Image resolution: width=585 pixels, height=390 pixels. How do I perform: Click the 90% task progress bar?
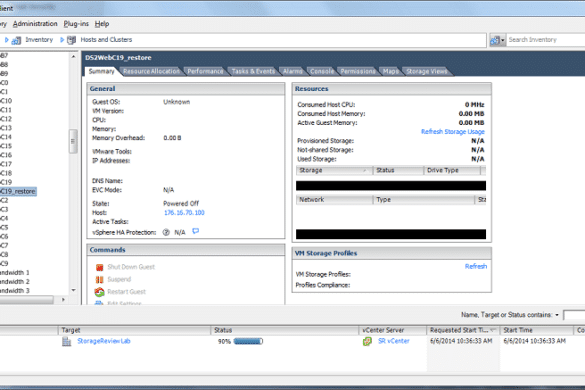[248, 341]
